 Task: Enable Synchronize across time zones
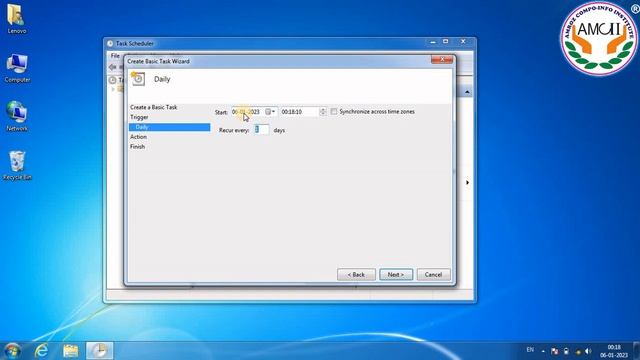pyautogui.click(x=334, y=111)
